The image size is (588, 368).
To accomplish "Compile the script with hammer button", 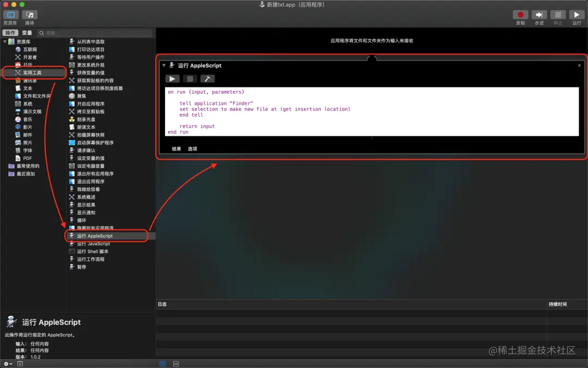I will pyautogui.click(x=207, y=79).
